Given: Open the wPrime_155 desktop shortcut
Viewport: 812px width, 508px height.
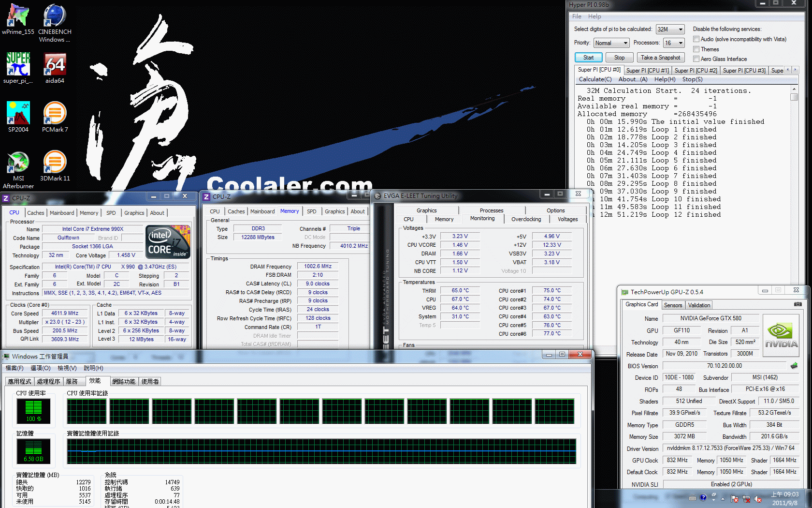Looking at the screenshot, I should click(x=18, y=19).
